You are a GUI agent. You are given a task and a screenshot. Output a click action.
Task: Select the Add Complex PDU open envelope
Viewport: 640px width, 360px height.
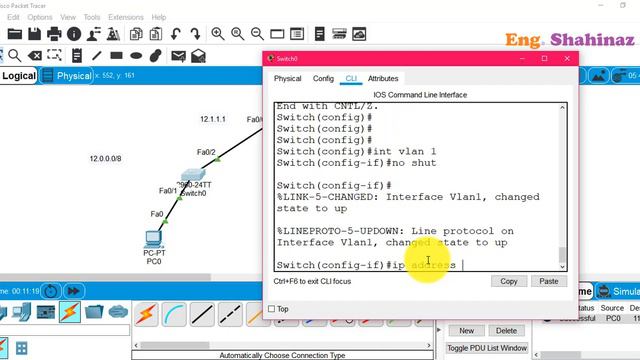click(198, 56)
